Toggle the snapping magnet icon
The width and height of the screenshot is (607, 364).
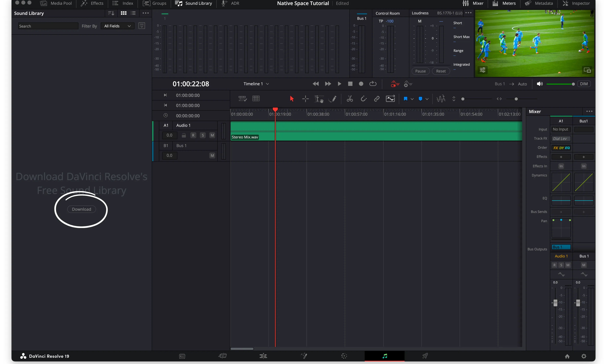(363, 99)
